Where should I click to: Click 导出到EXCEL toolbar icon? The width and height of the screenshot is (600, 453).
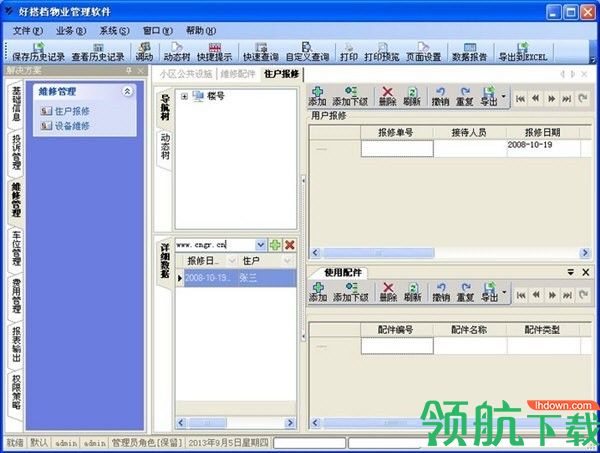[x=523, y=52]
